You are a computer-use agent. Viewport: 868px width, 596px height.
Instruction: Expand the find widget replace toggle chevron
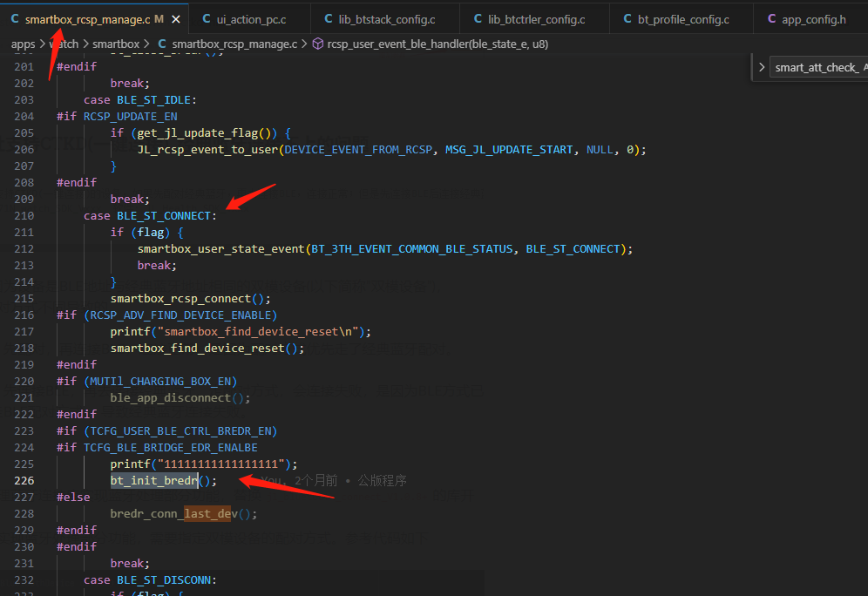[762, 67]
